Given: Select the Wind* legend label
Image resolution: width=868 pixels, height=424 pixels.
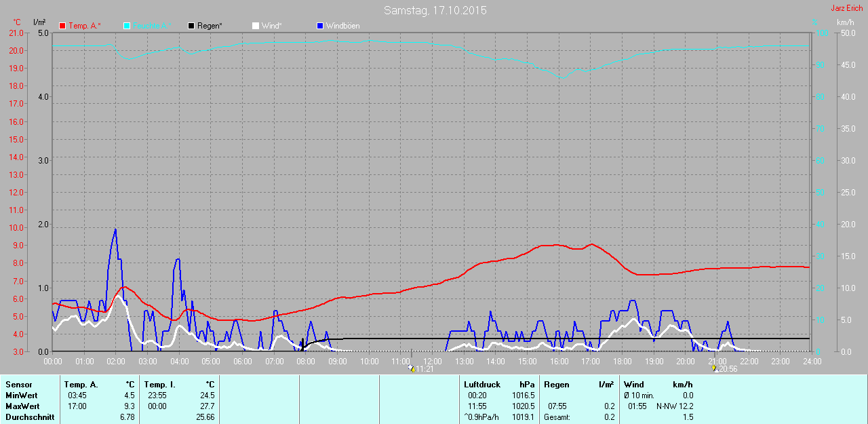Looking at the screenshot, I should [x=271, y=26].
